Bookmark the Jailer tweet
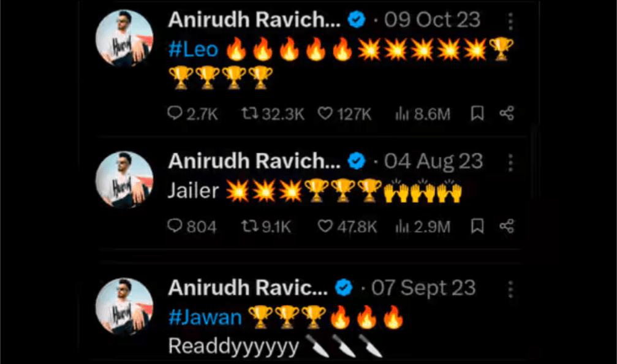Viewport: 617px width, 364px height. [x=477, y=226]
